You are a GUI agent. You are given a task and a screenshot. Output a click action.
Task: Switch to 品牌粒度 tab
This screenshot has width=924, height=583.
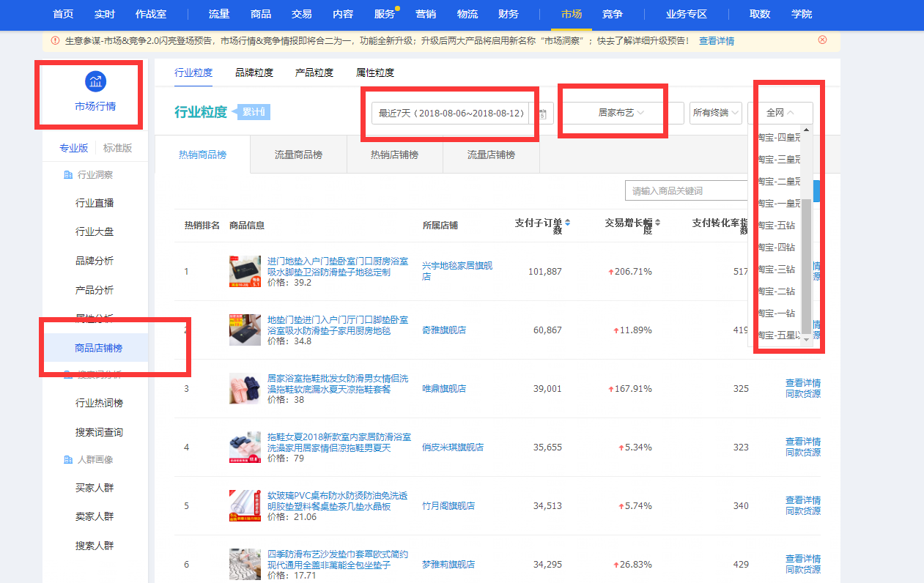pyautogui.click(x=254, y=73)
